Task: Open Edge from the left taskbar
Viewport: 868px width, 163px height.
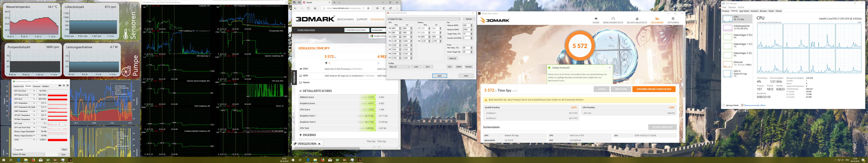Action: click(19, 160)
